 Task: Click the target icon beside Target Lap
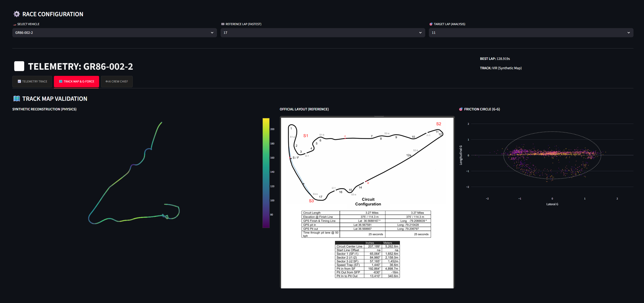pyautogui.click(x=431, y=24)
